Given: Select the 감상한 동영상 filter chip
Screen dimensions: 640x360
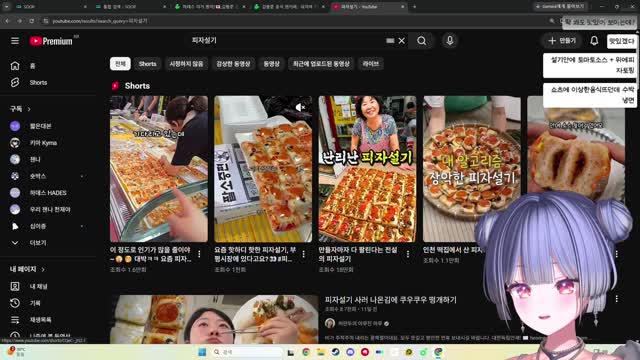Looking at the screenshot, I should pyautogui.click(x=233, y=64).
